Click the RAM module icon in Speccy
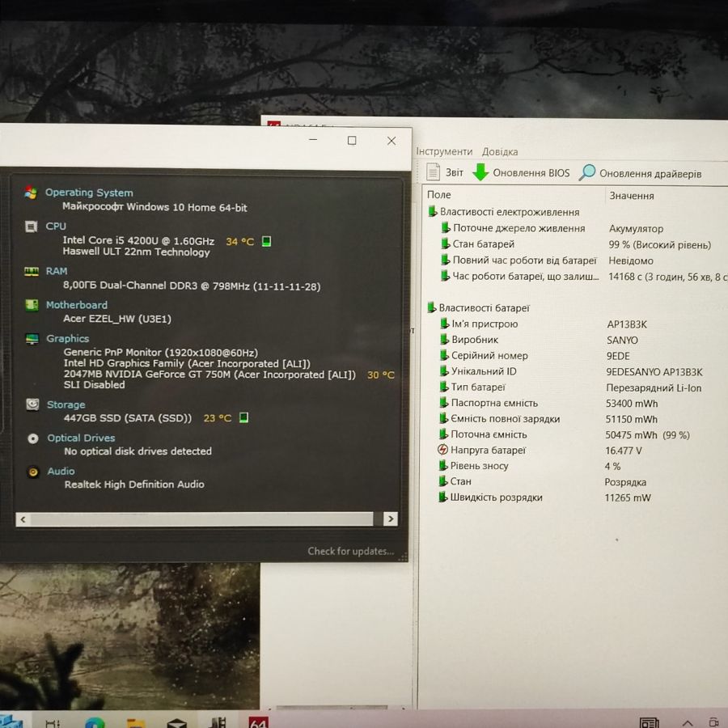The image size is (728, 728). [31, 271]
